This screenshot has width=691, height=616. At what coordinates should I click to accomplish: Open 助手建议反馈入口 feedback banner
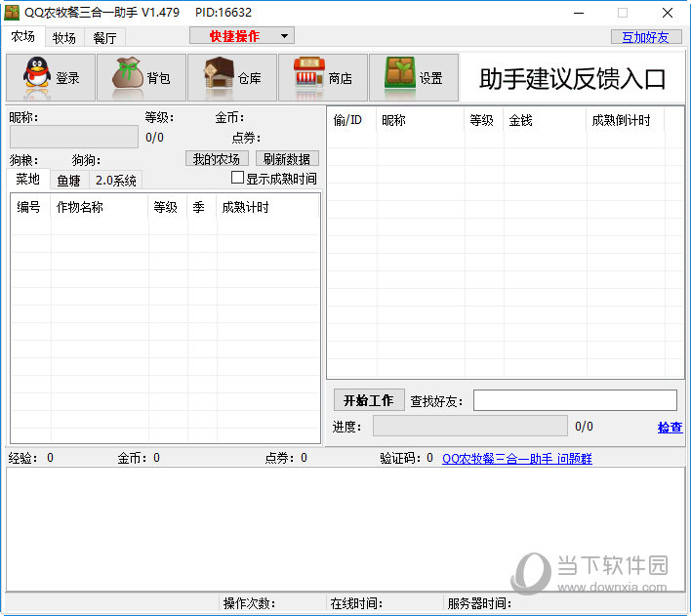pos(572,79)
